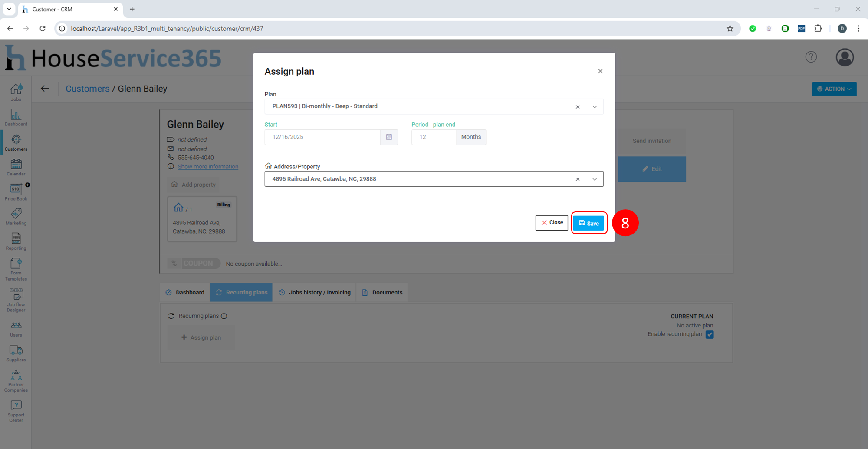Go to the Marketing sidebar icon
The image size is (868, 449).
click(x=16, y=216)
